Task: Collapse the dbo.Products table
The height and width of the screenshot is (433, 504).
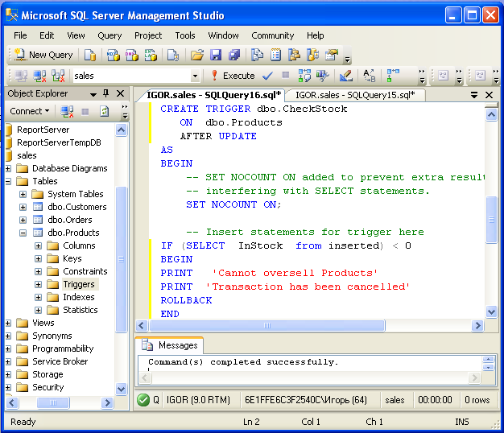Action: click(x=23, y=233)
